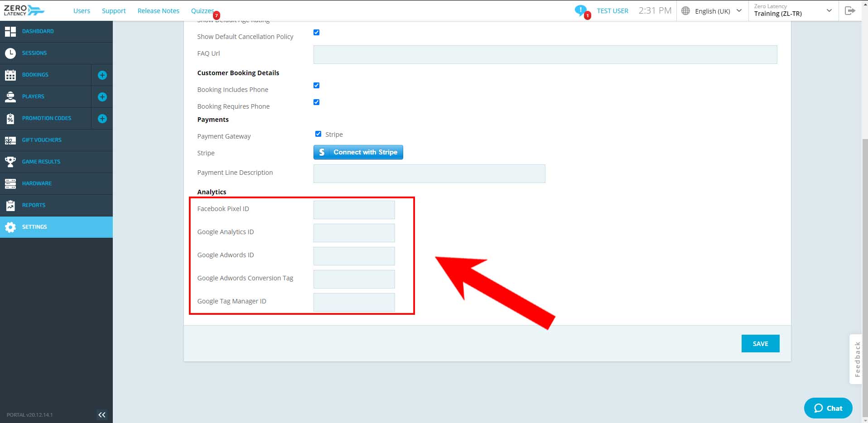
Task: Open the Chat widget
Action: pos(828,408)
